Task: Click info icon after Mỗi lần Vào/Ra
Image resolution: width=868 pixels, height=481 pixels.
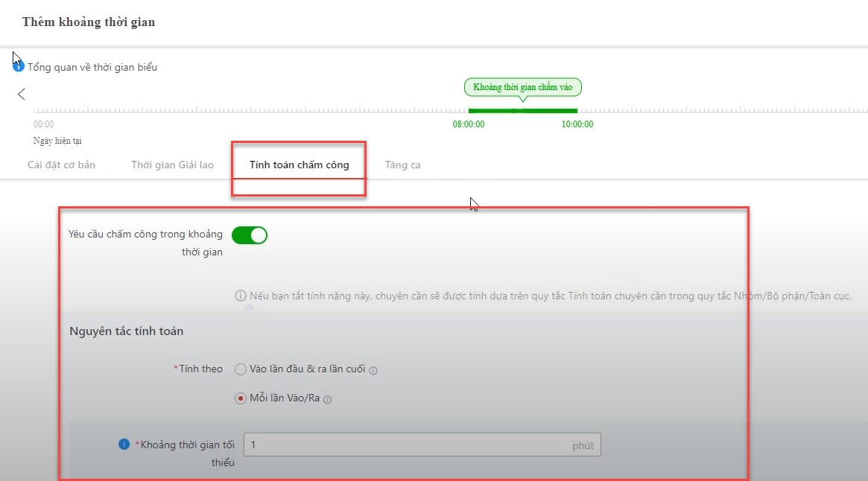Action: click(327, 399)
